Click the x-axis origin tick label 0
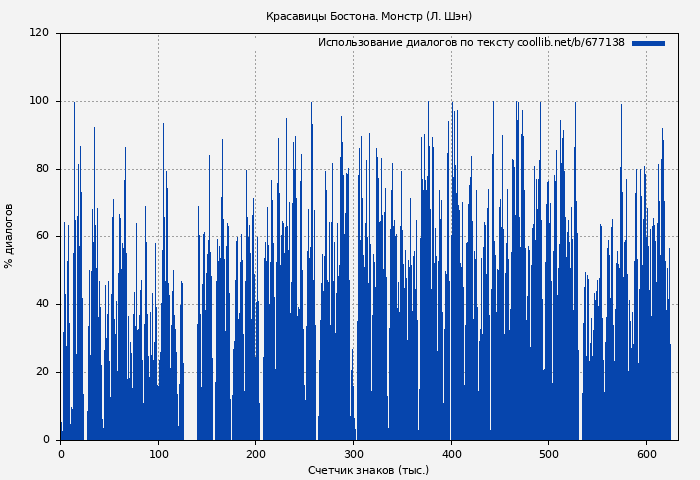The height and width of the screenshot is (480, 700). tap(61, 454)
